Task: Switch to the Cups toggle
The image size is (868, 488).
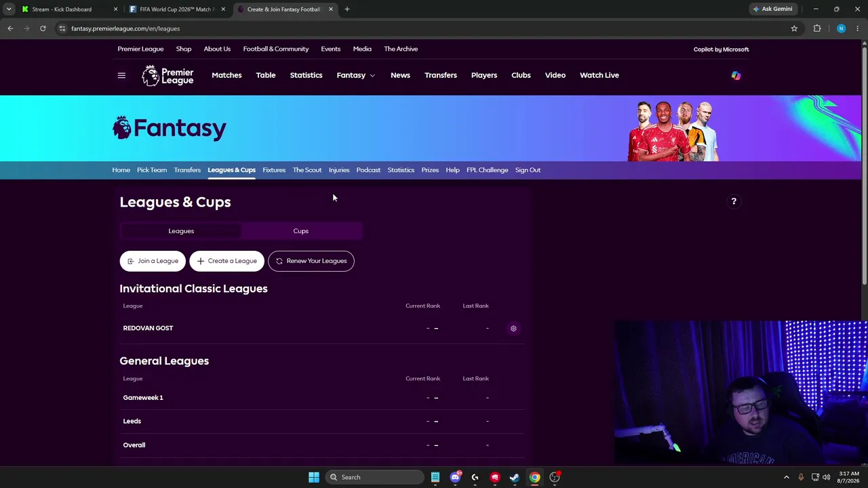Action: [301, 231]
